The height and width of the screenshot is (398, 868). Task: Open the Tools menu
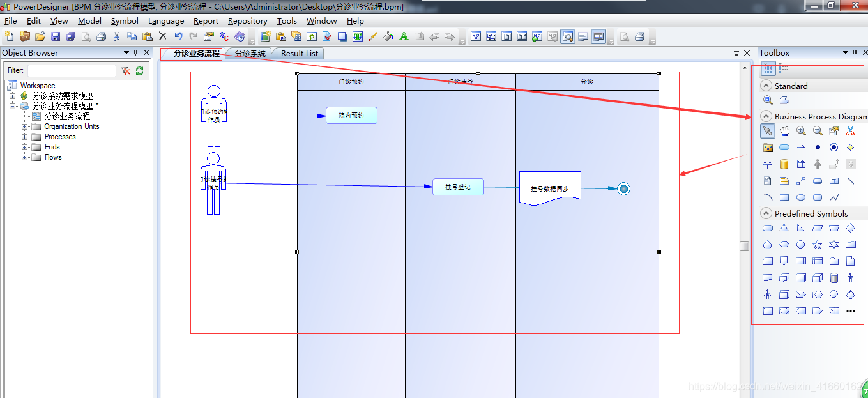tap(287, 20)
